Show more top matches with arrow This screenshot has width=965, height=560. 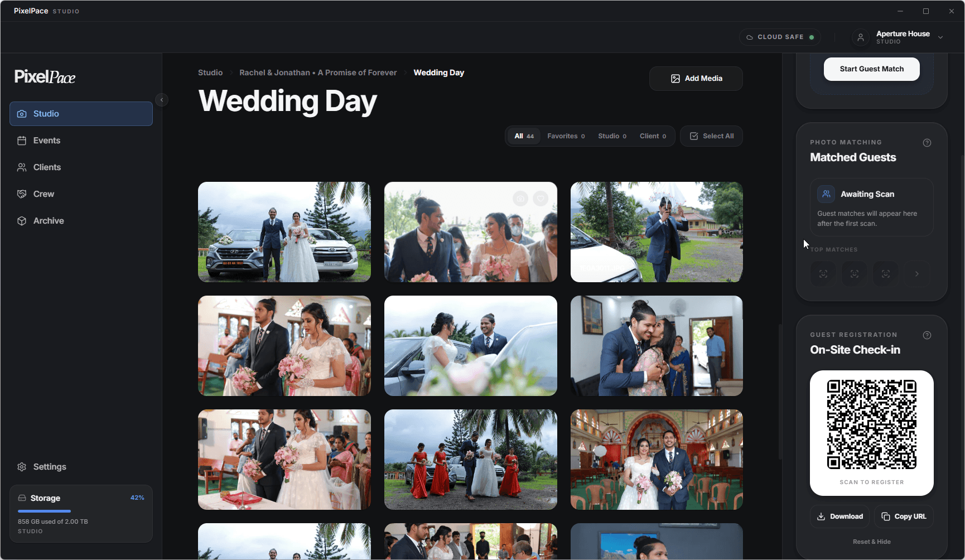[x=917, y=274]
